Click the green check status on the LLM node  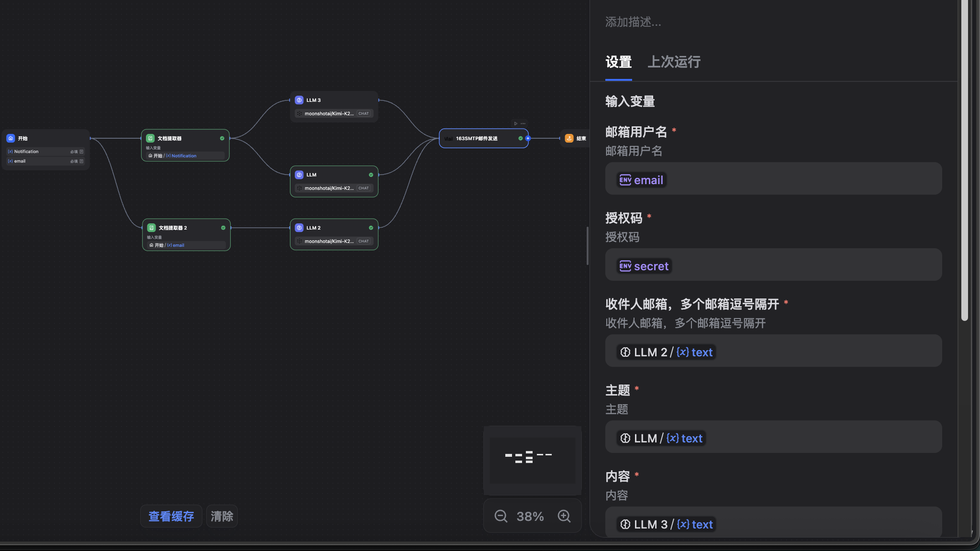tap(371, 175)
